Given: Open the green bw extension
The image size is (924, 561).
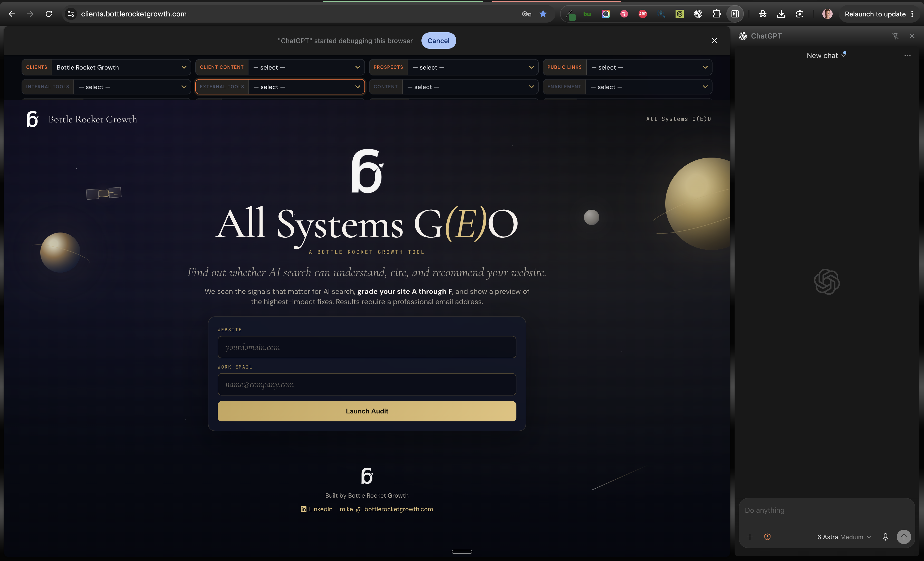Looking at the screenshot, I should click(587, 14).
